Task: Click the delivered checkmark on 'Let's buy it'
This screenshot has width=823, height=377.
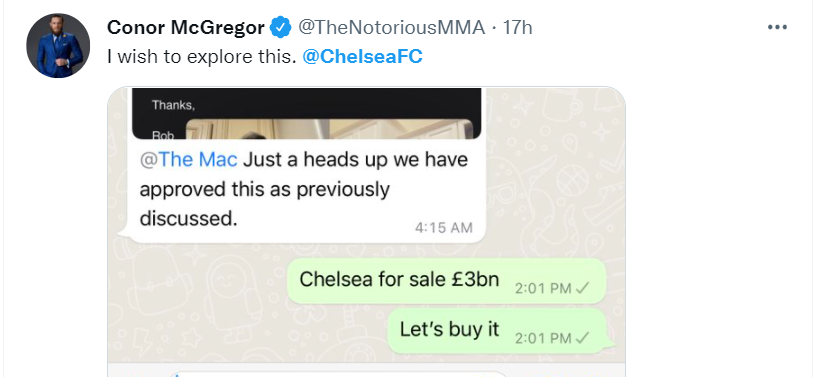Action: 583,338
